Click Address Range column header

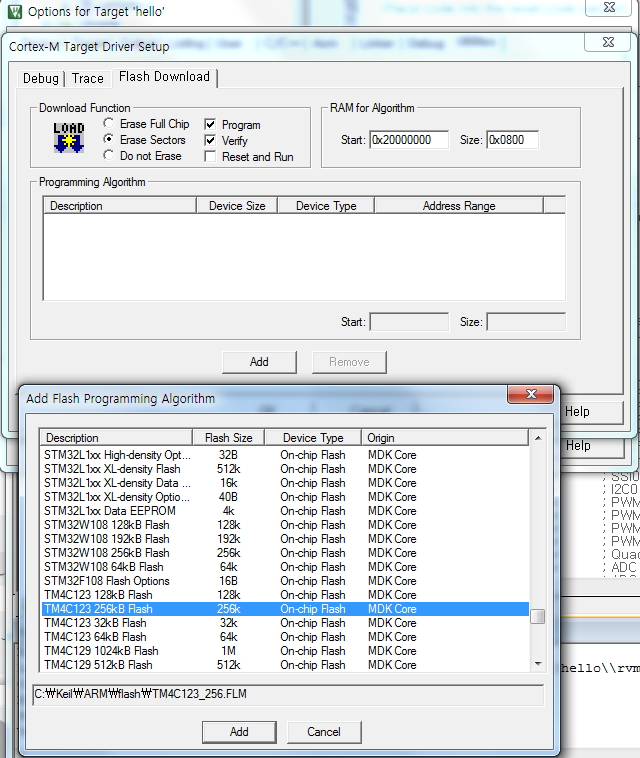point(459,205)
